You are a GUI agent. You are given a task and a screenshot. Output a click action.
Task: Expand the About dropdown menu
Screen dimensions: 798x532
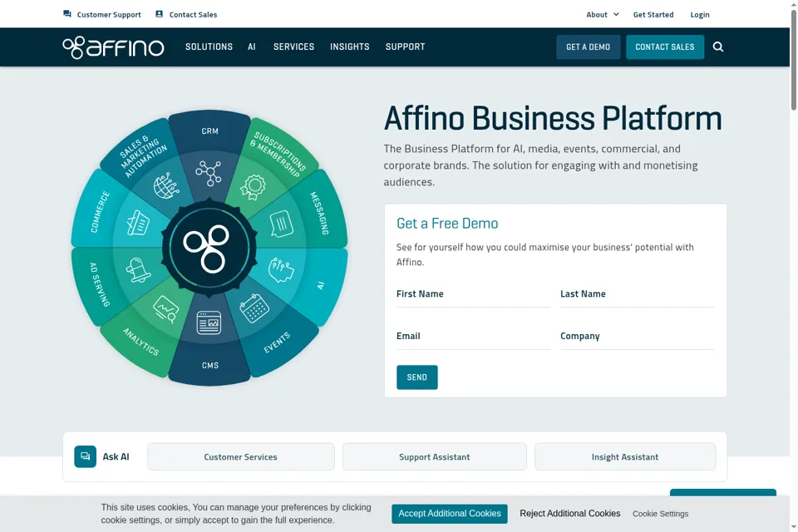(x=603, y=15)
